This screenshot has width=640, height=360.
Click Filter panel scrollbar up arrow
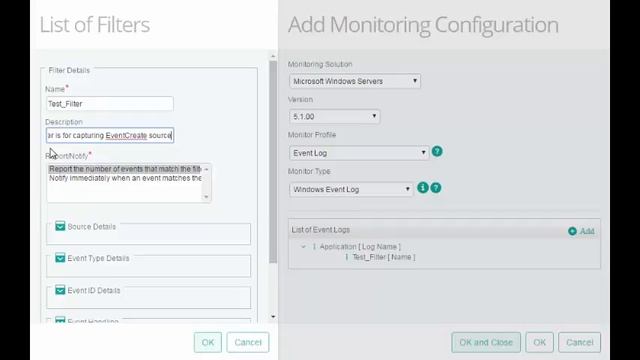[273, 56]
